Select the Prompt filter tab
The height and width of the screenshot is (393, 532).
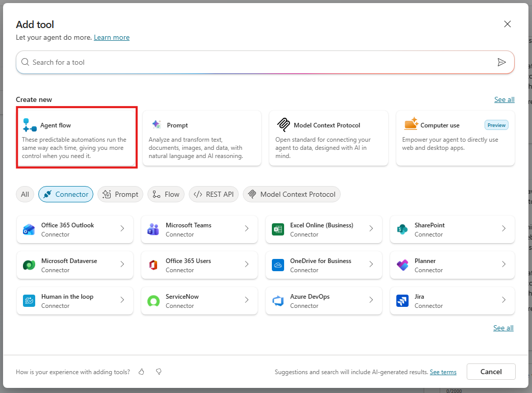tap(120, 194)
